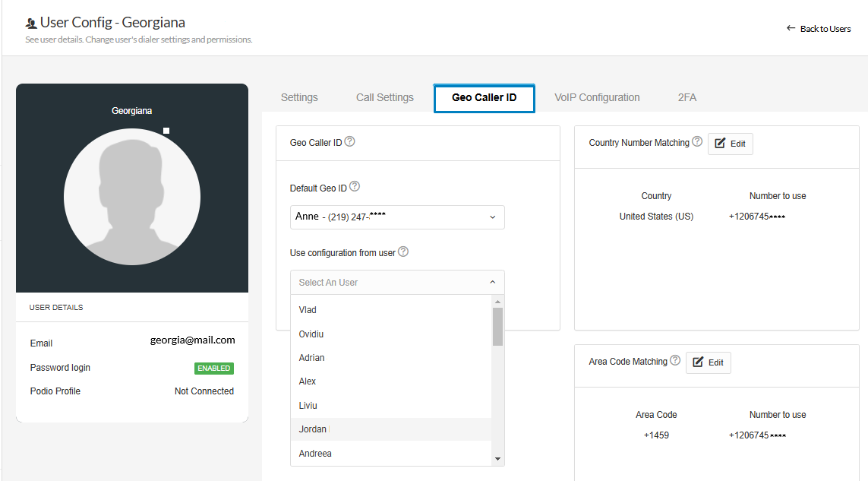Switch to the Call Settings tab
The image size is (868, 481).
[384, 97]
